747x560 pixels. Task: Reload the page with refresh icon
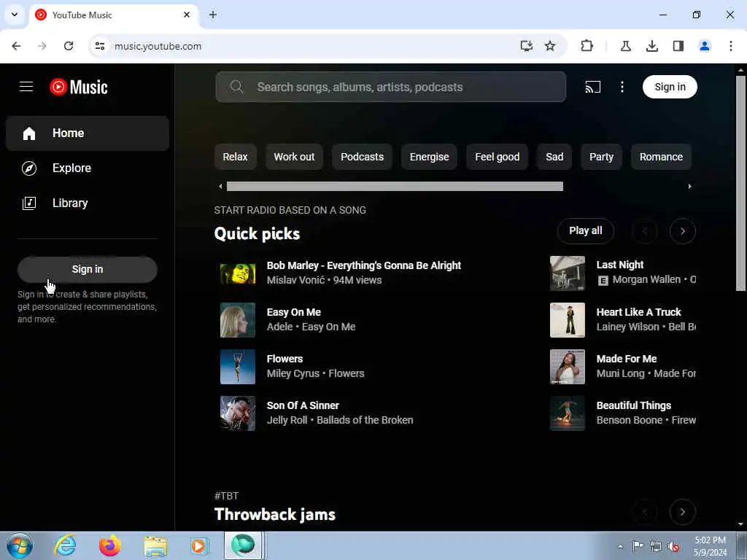click(69, 46)
